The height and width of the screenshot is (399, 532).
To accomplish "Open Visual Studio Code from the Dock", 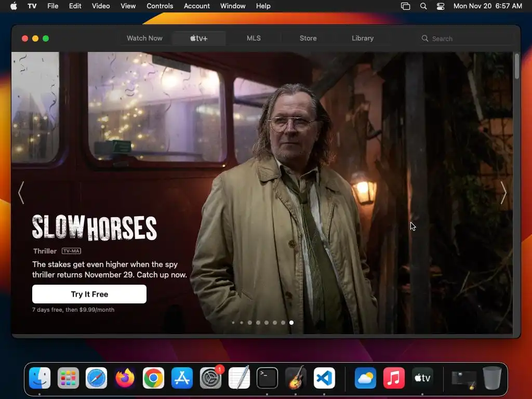I will [324, 378].
